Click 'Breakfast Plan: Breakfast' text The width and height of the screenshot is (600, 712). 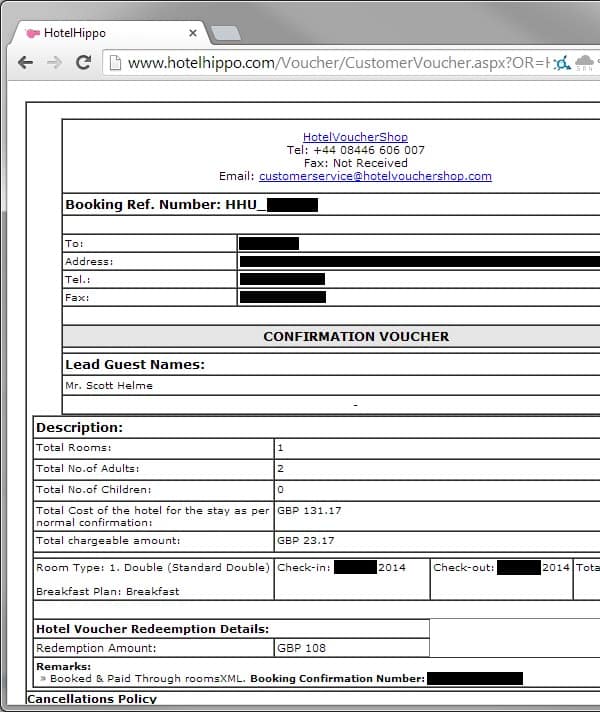(x=108, y=591)
